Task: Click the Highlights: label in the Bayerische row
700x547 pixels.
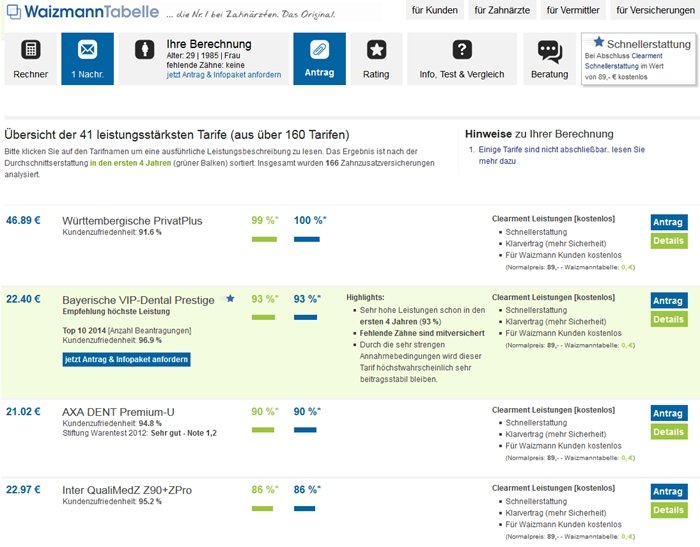Action: (365, 297)
